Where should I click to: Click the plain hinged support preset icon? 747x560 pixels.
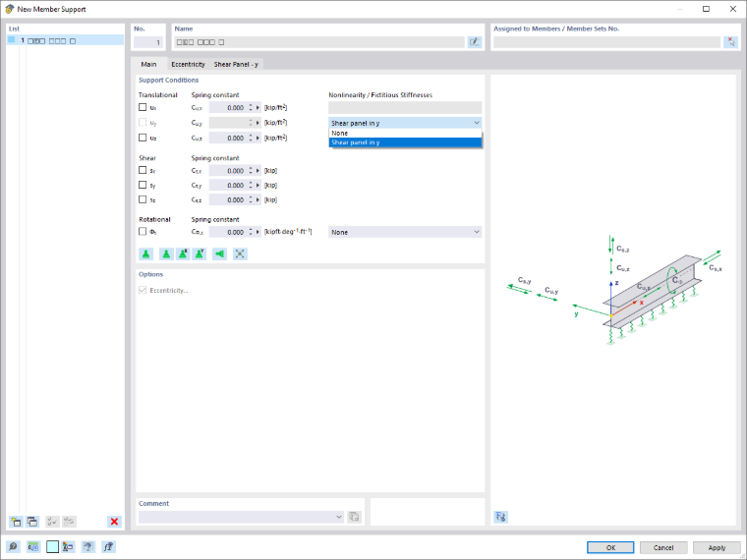click(166, 253)
